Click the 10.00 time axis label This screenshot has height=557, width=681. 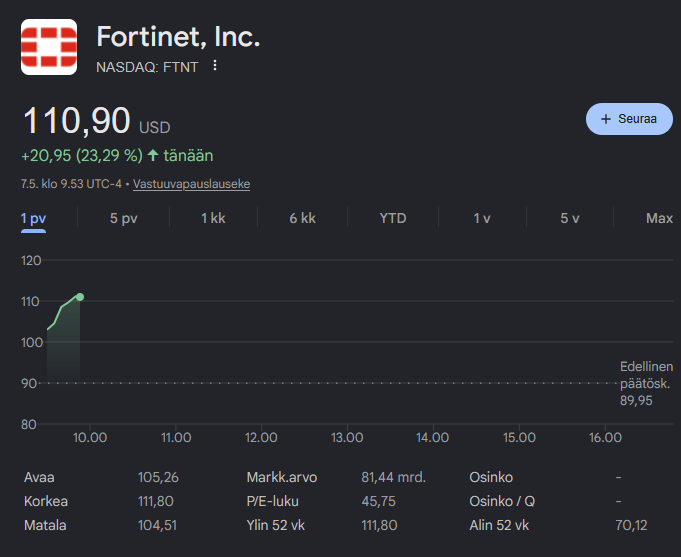pos(90,437)
